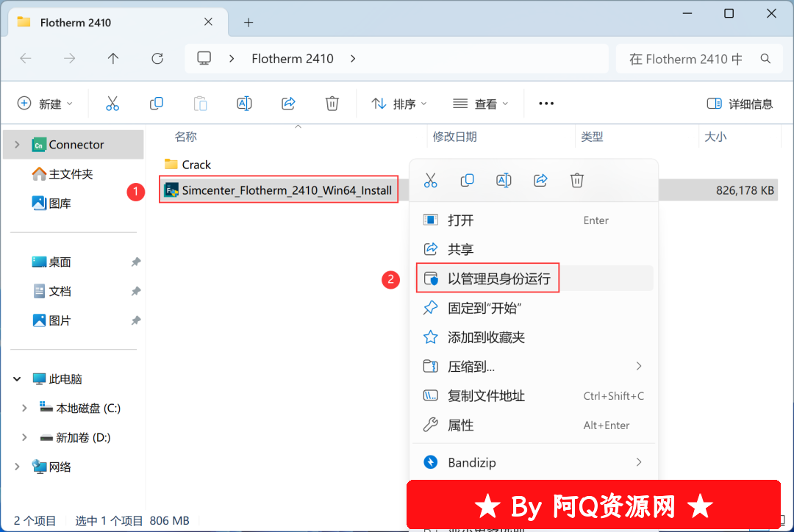Click the chevron after Flotherm 2410 in the address bar
This screenshot has width=794, height=532.
[353, 59]
